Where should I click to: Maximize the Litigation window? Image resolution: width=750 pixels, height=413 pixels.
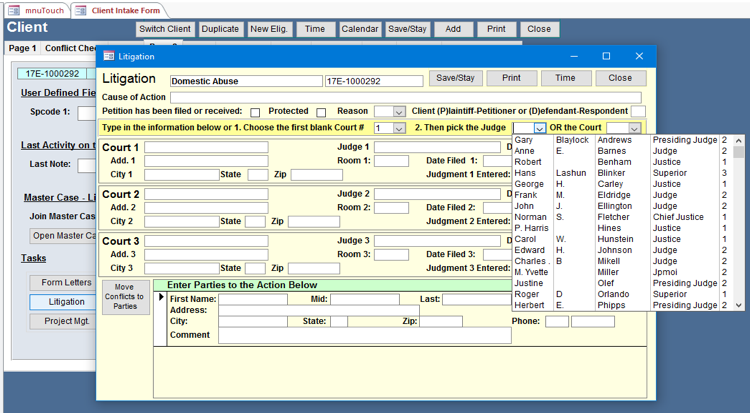click(605, 57)
